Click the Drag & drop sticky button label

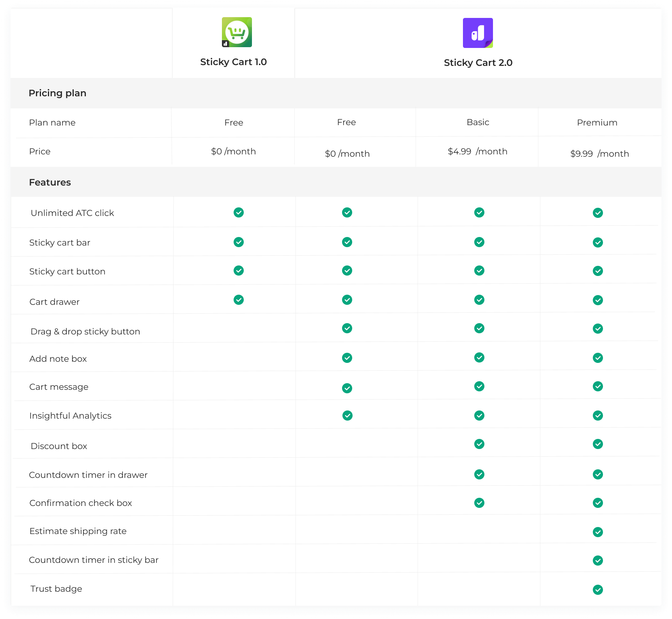pos(85,332)
